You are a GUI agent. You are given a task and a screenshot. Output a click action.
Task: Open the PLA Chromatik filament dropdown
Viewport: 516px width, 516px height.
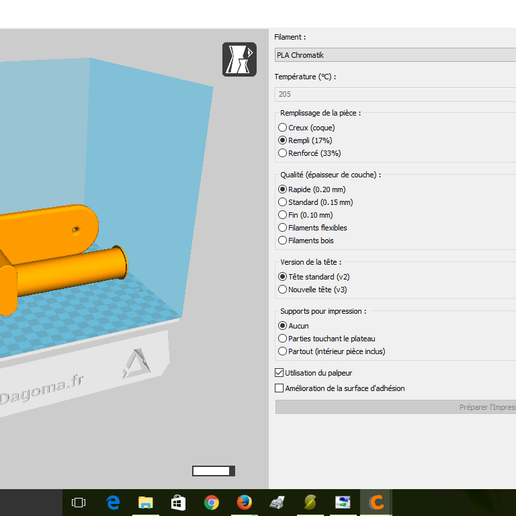click(x=395, y=55)
